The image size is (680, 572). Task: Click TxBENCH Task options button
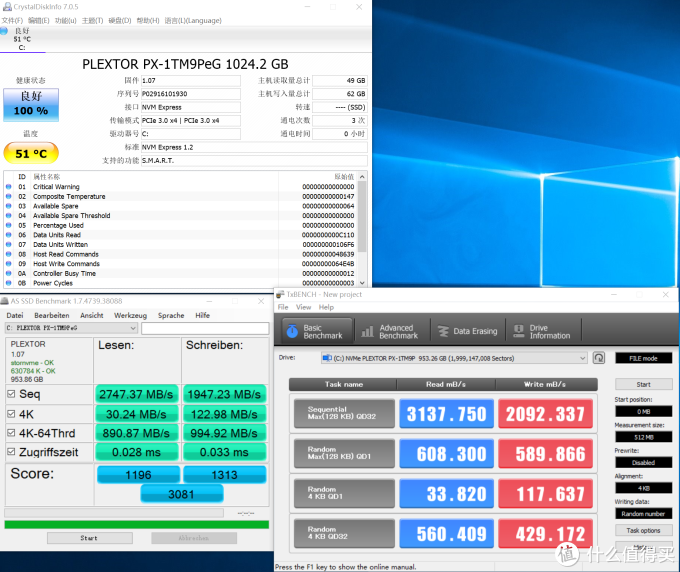tap(644, 530)
